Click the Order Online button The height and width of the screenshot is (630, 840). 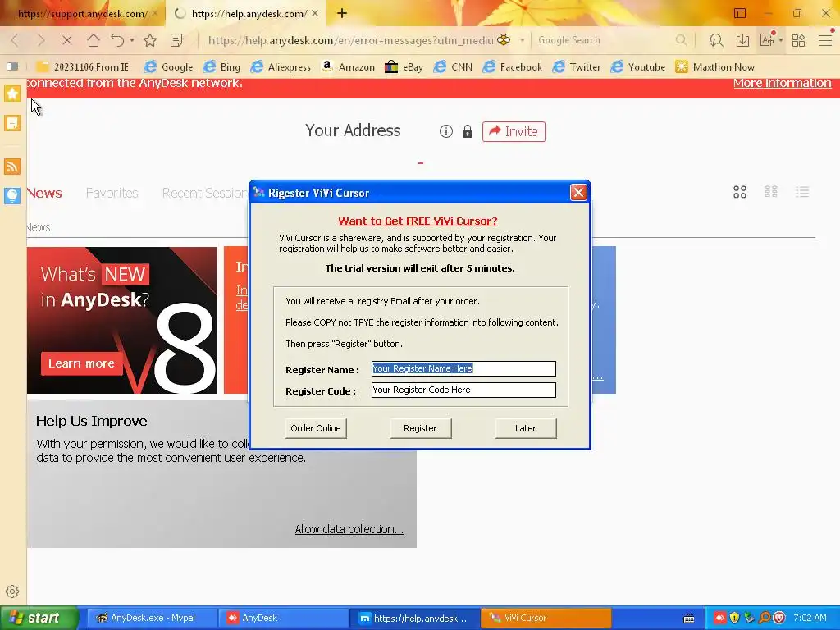point(316,428)
